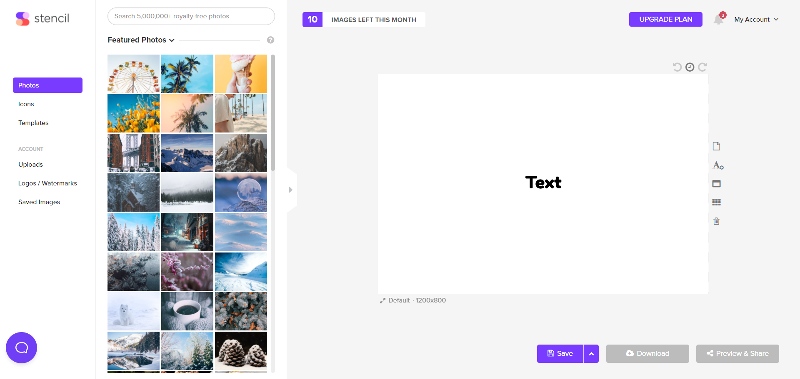
Task: Open the chat support bubble
Action: point(21,347)
